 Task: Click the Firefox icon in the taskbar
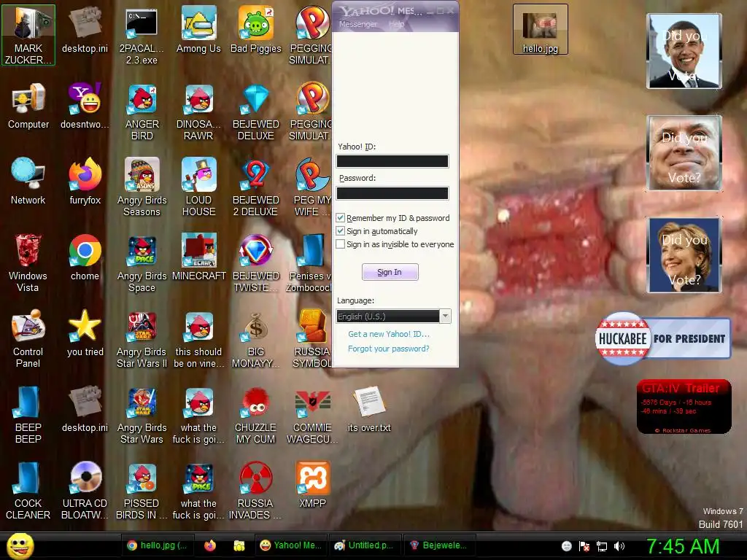coord(210,545)
